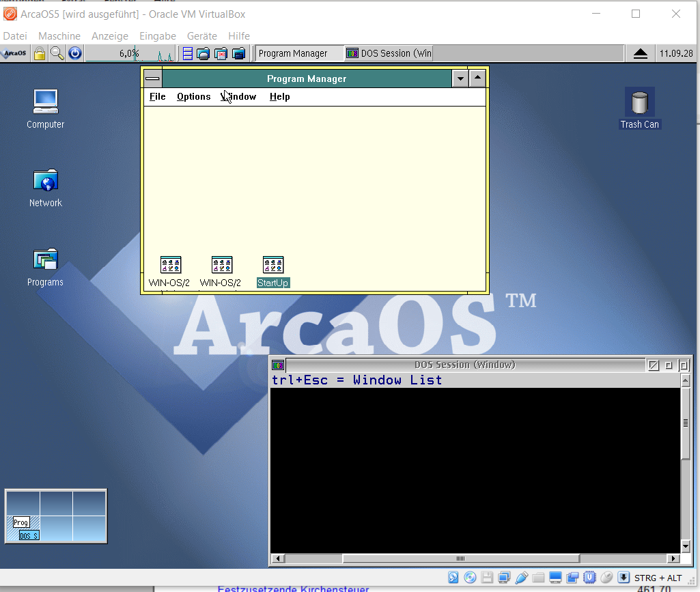Open VirtualBox Hilfe menu
This screenshot has width=700, height=592.
[x=239, y=36]
